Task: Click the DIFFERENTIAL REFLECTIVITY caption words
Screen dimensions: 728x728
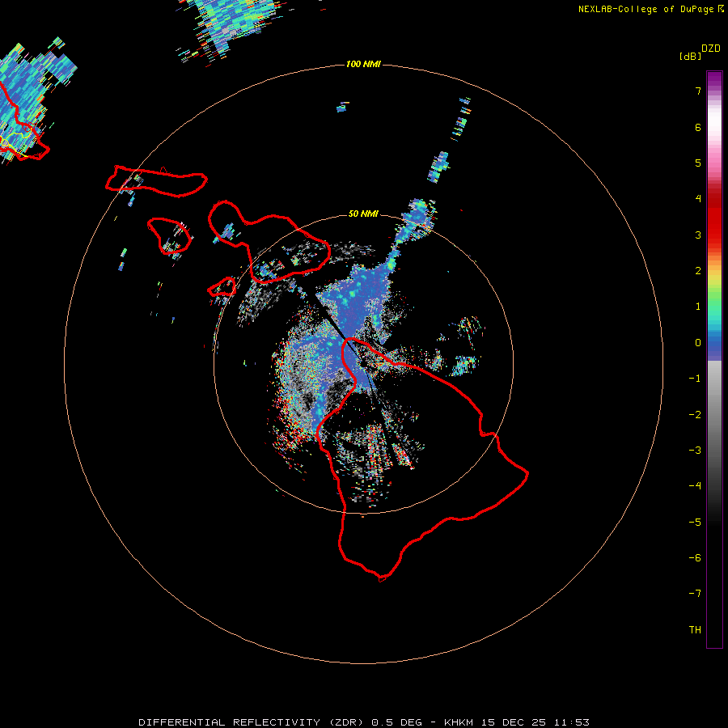Action: (230, 722)
